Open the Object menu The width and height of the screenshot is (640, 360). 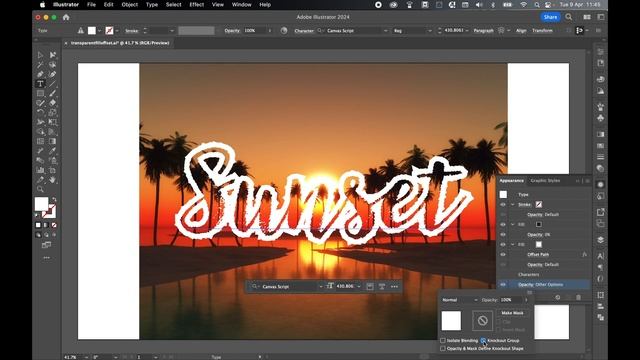(129, 5)
